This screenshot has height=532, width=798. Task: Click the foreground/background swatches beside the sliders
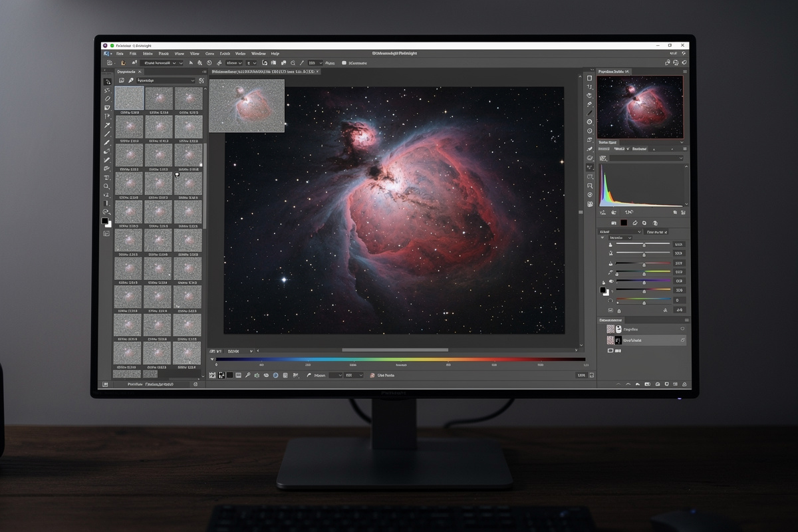[x=604, y=291]
